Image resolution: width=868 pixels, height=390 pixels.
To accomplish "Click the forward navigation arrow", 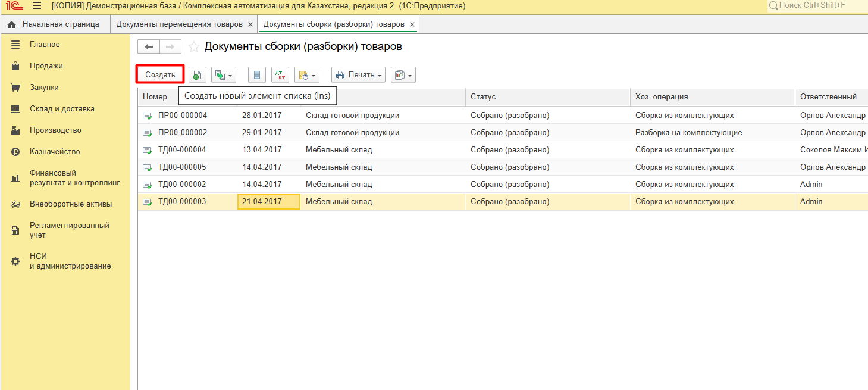I will point(170,47).
